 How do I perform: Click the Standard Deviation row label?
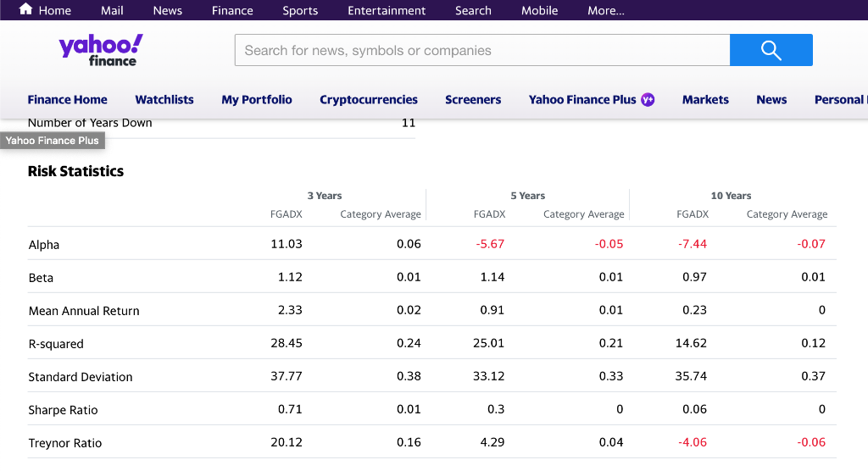(81, 377)
